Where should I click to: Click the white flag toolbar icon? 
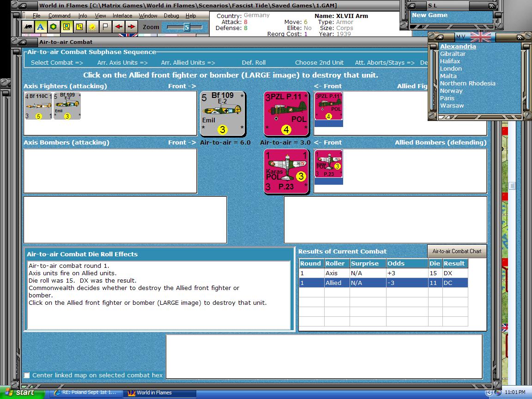(105, 27)
